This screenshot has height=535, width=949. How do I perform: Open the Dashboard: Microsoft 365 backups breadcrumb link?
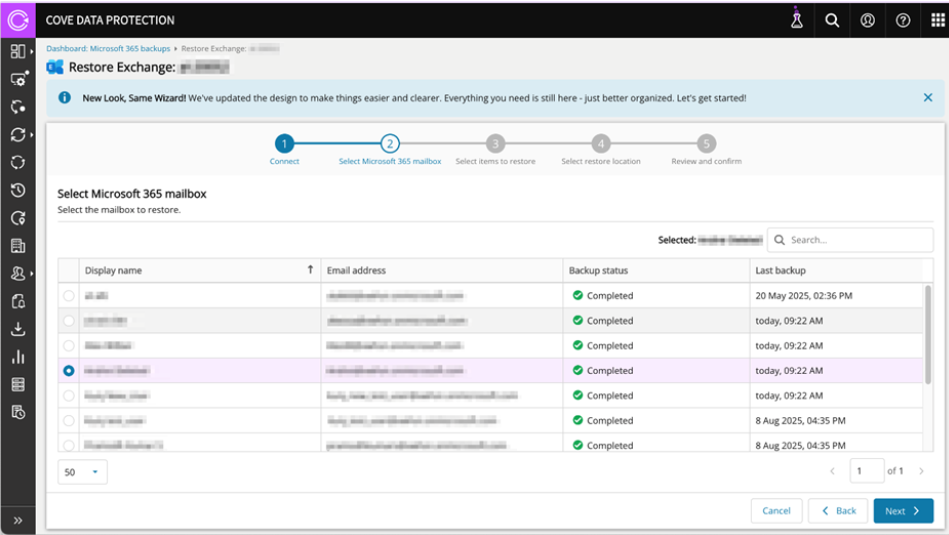point(108,48)
